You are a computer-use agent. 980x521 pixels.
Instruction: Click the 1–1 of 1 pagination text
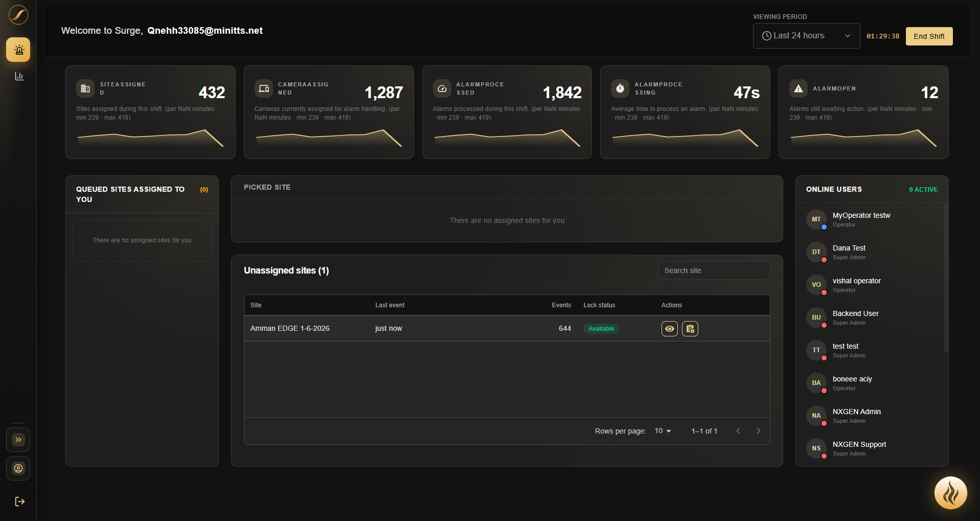pos(704,431)
